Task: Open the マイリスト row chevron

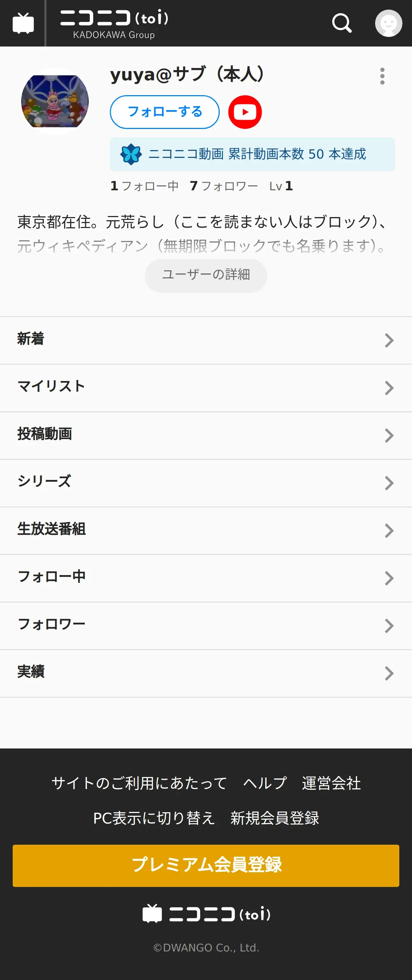Action: [388, 388]
